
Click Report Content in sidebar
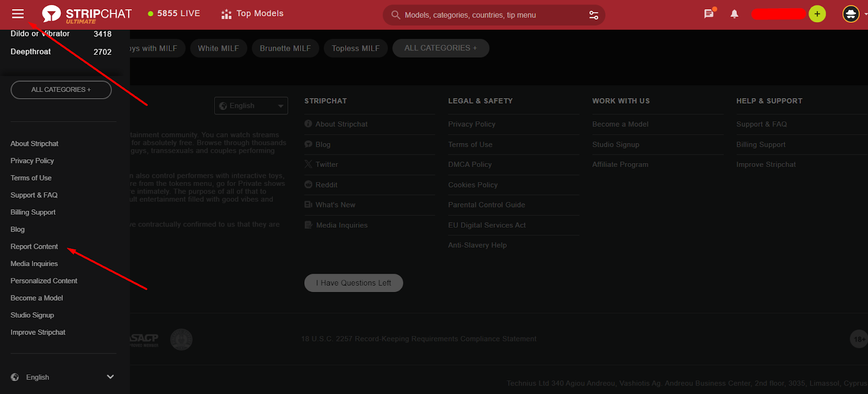(x=34, y=247)
